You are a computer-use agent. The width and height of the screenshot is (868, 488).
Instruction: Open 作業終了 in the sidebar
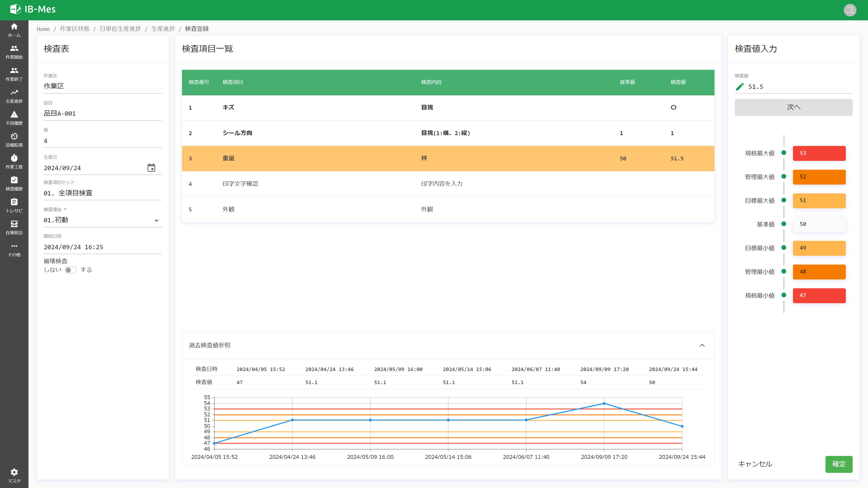coord(14,74)
